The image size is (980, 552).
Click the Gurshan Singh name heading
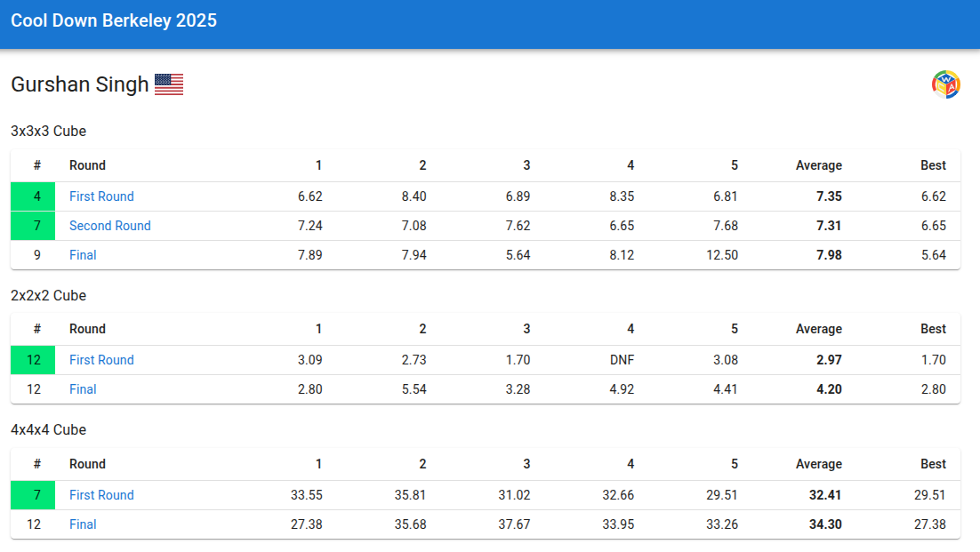click(x=80, y=84)
